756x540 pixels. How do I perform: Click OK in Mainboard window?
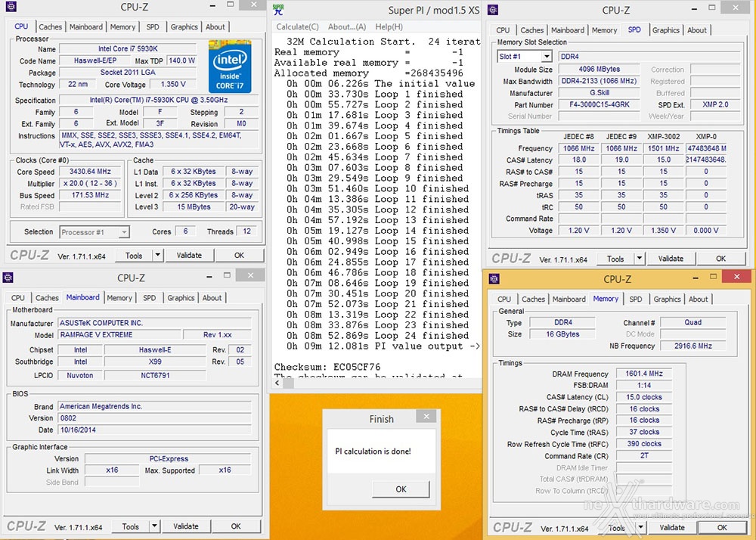coord(236,526)
